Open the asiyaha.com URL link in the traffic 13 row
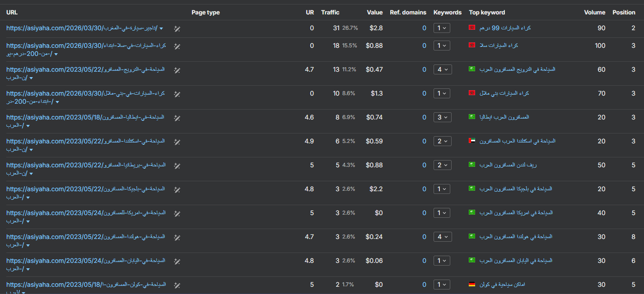This screenshot has height=294, width=644. pos(85,73)
